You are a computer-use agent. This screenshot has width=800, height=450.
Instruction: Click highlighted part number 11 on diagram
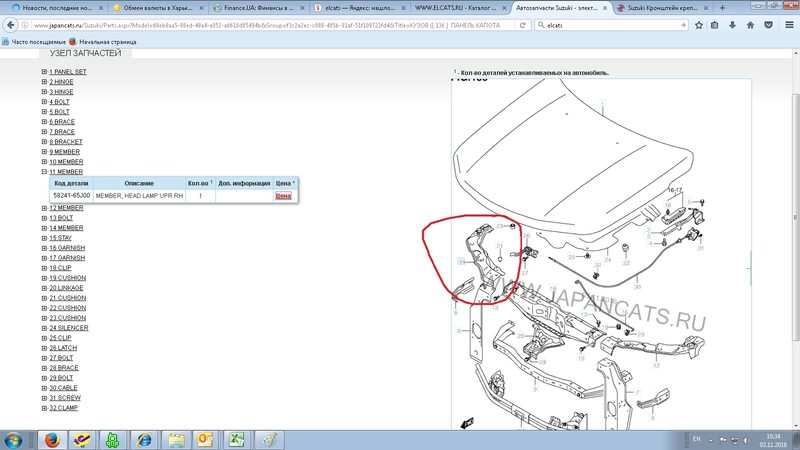[x=462, y=262]
